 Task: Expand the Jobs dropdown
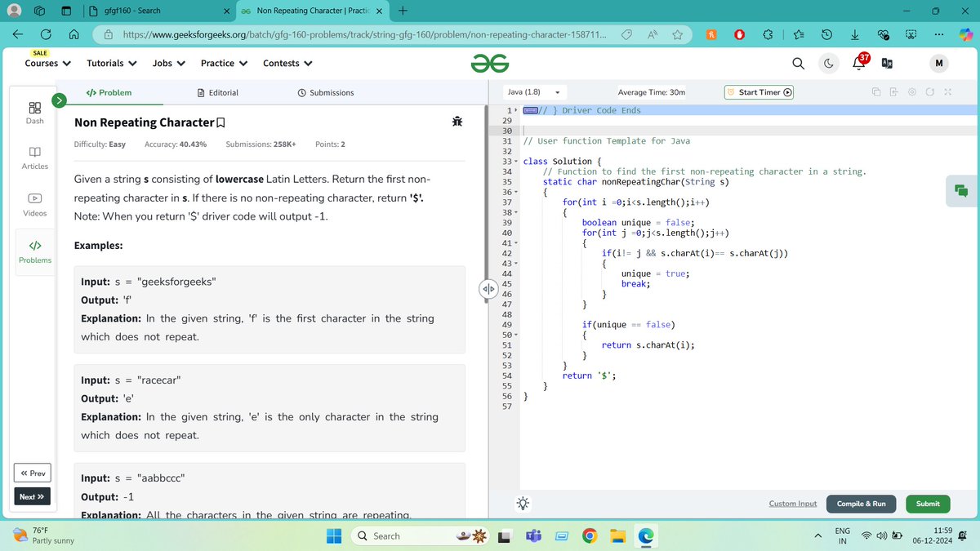click(168, 63)
